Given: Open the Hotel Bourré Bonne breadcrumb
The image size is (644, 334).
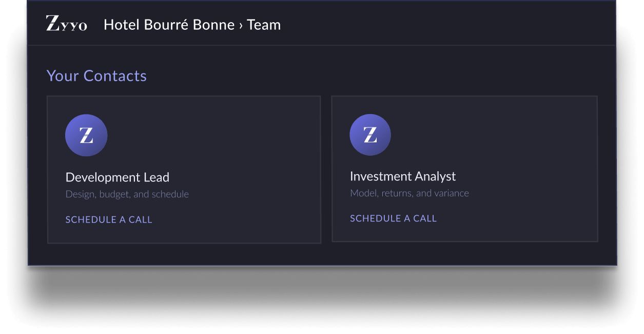Looking at the screenshot, I should point(169,25).
